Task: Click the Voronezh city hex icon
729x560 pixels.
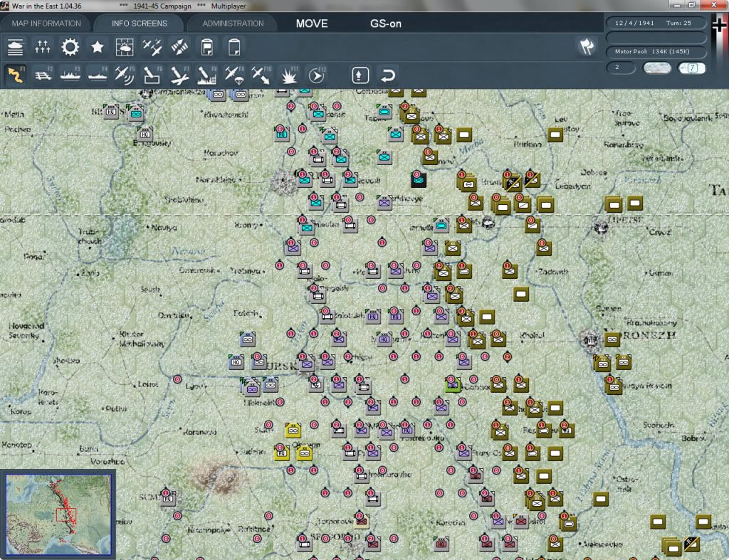Action: [591, 339]
